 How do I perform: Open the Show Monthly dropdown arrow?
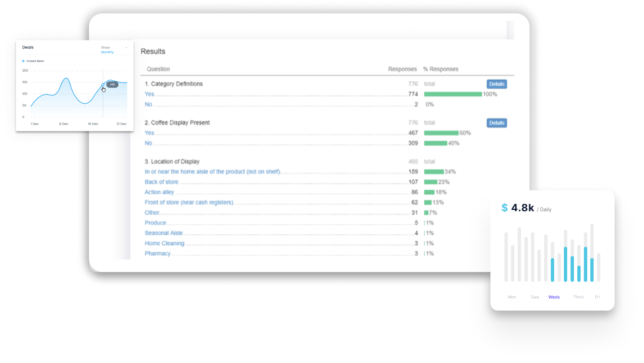[126, 48]
